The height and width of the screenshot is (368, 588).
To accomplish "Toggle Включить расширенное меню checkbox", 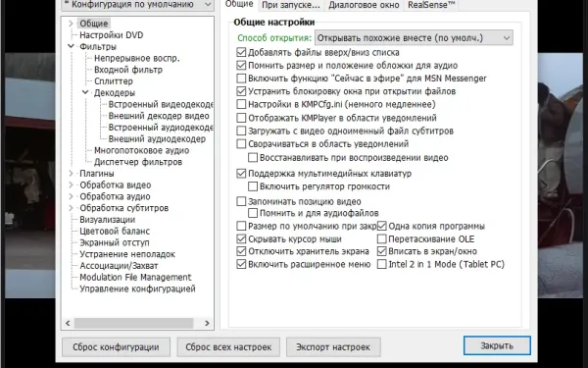I will [241, 264].
